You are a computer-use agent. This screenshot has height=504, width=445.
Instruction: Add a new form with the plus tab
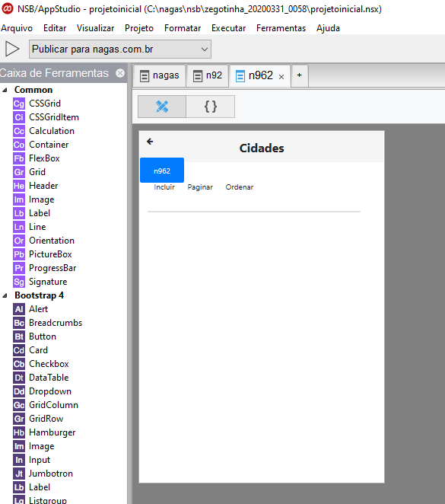pos(299,75)
